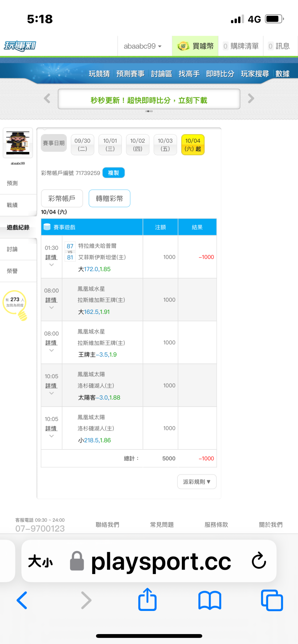Open Safari bookmarks book icon

[x=209, y=600]
